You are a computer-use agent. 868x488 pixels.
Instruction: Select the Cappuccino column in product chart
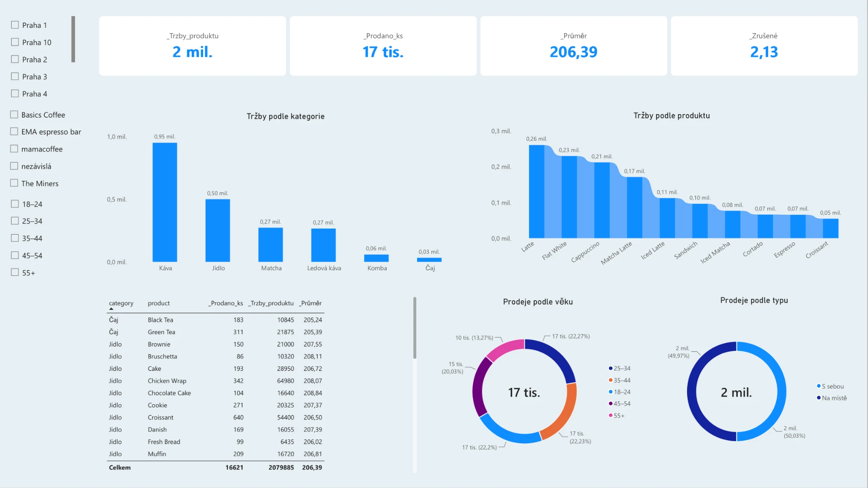pyautogui.click(x=602, y=200)
